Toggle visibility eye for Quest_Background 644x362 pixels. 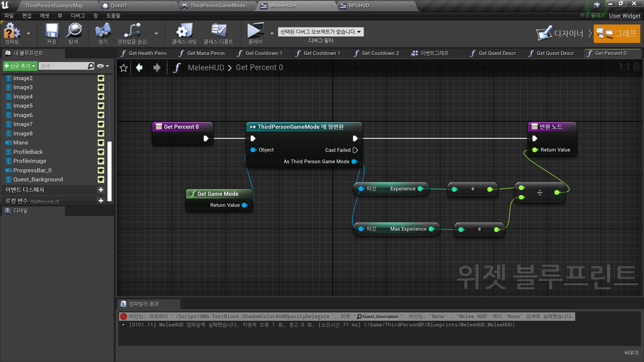pyautogui.click(x=101, y=180)
